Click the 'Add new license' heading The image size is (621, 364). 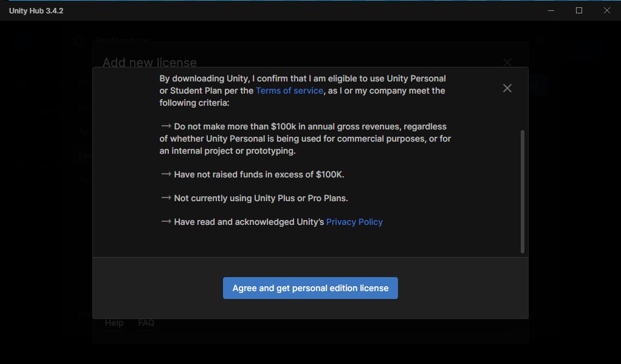coord(149,62)
